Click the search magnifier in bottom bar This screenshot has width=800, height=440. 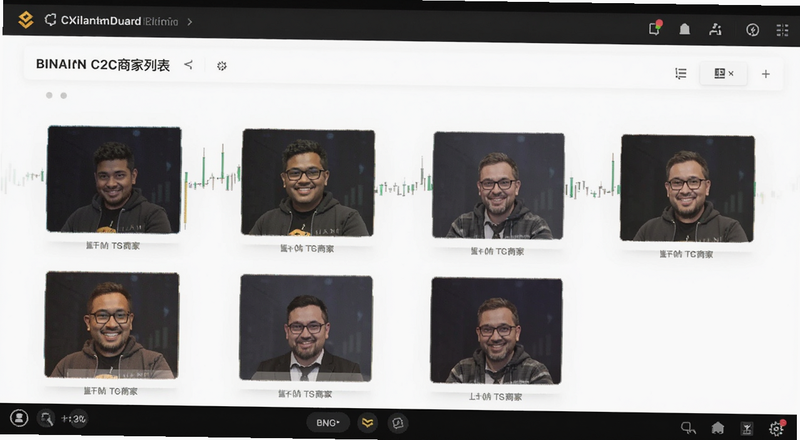point(46,419)
